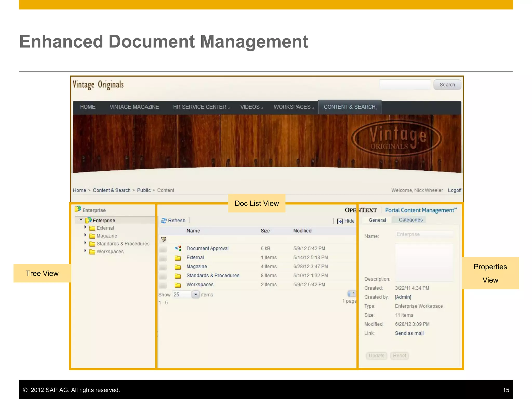
Task: Click the Vintage Originals site title
Action: [98, 85]
